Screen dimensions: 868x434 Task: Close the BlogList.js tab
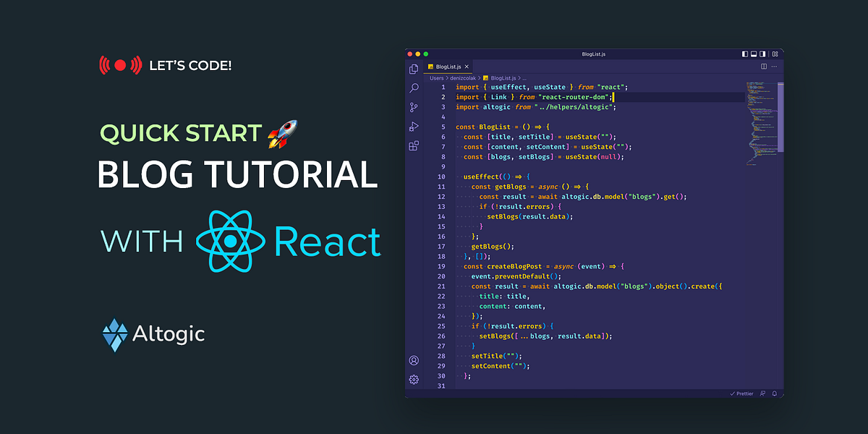467,67
